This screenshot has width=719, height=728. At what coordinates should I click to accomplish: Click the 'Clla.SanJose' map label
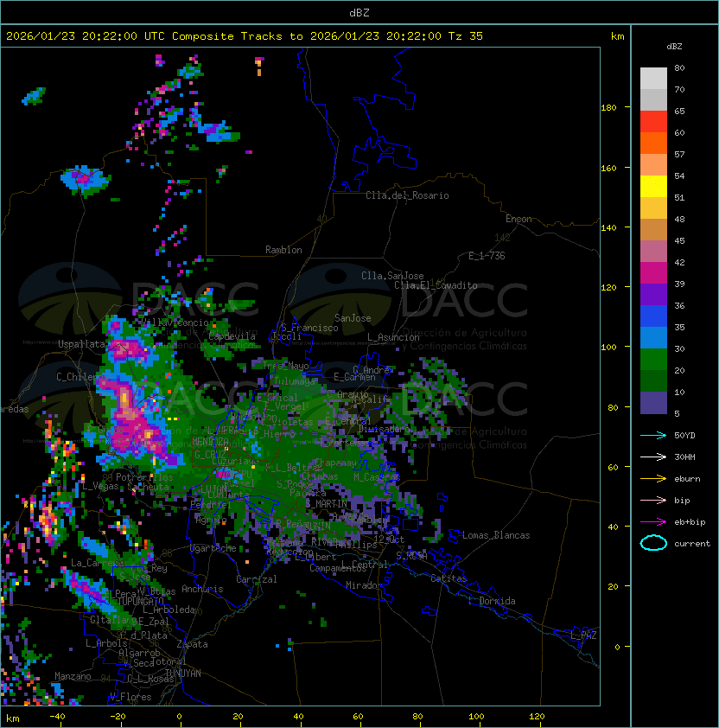(392, 276)
